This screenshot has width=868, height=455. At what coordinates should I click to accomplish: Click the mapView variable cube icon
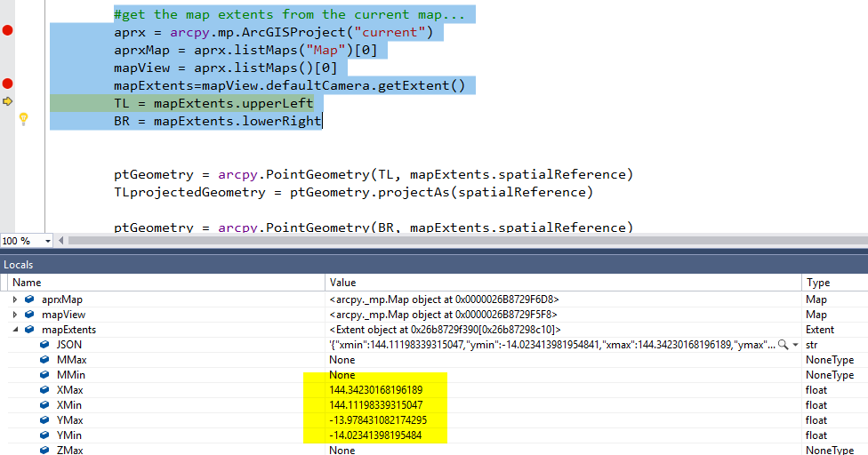(x=29, y=314)
